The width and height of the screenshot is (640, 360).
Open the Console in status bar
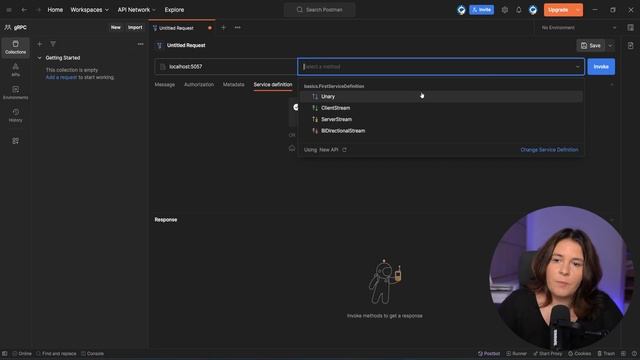pyautogui.click(x=92, y=353)
